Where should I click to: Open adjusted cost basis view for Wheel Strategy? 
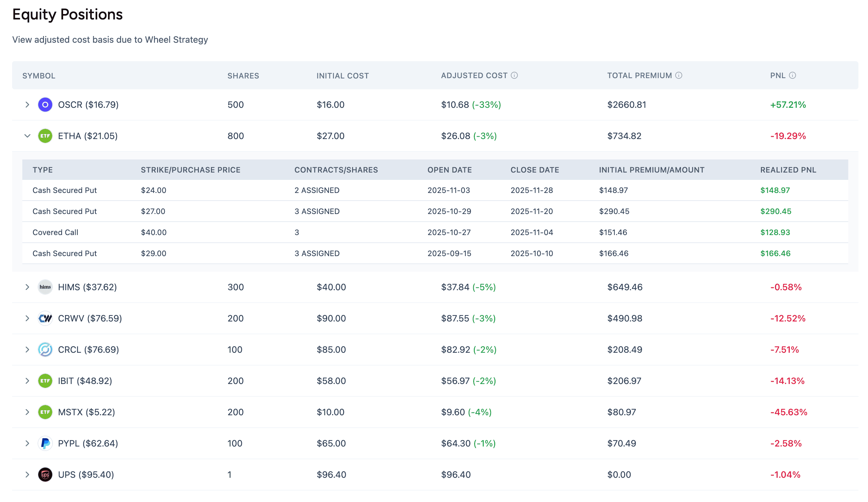coord(110,39)
